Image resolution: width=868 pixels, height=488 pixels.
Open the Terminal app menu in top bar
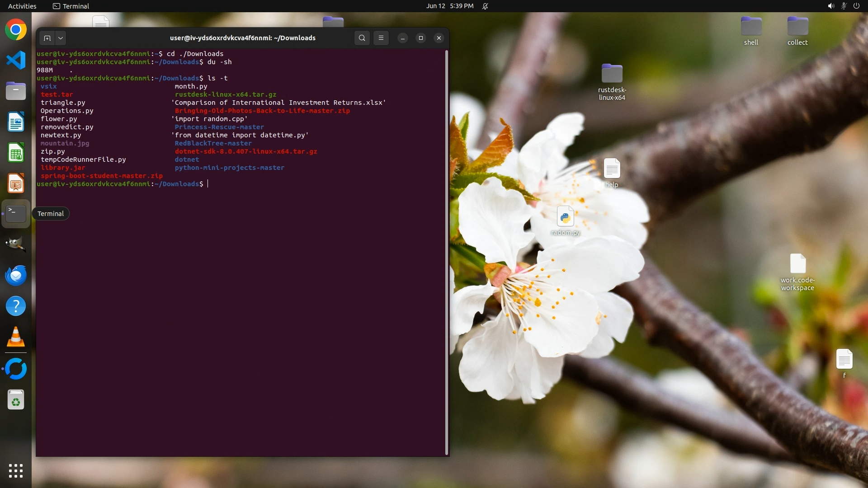click(x=71, y=6)
